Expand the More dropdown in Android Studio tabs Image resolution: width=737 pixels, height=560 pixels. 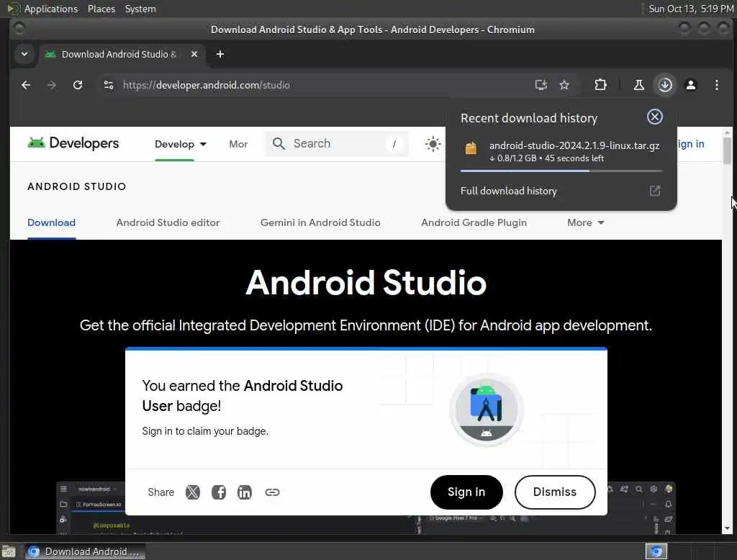pos(586,222)
